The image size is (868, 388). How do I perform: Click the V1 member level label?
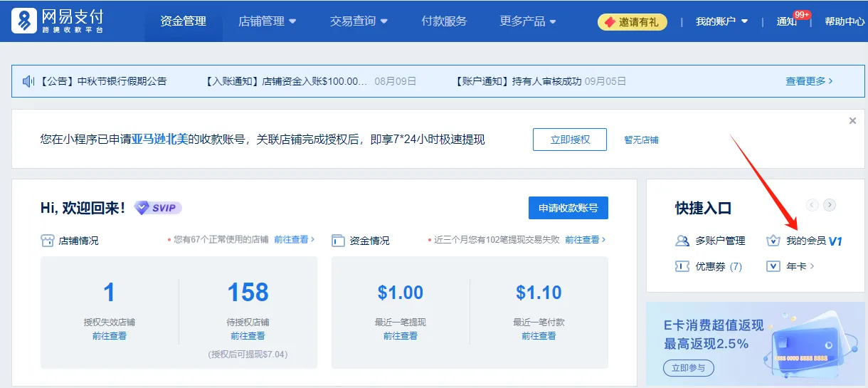click(835, 241)
